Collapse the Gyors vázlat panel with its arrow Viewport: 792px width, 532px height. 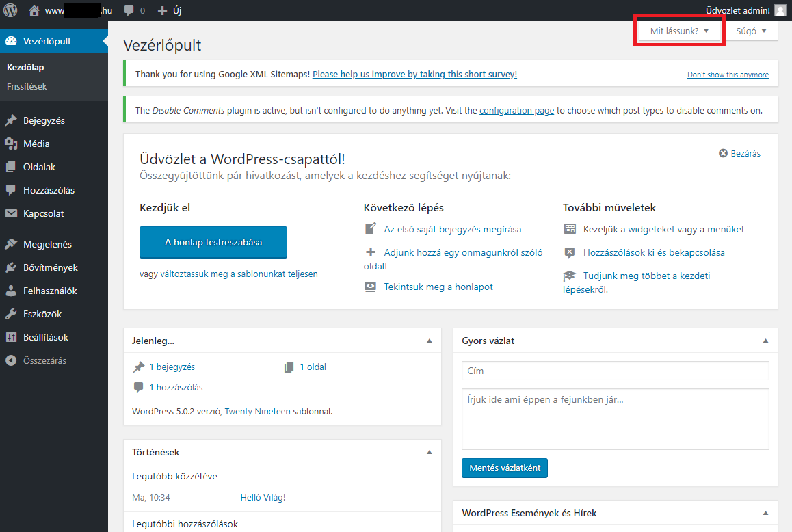pos(766,341)
